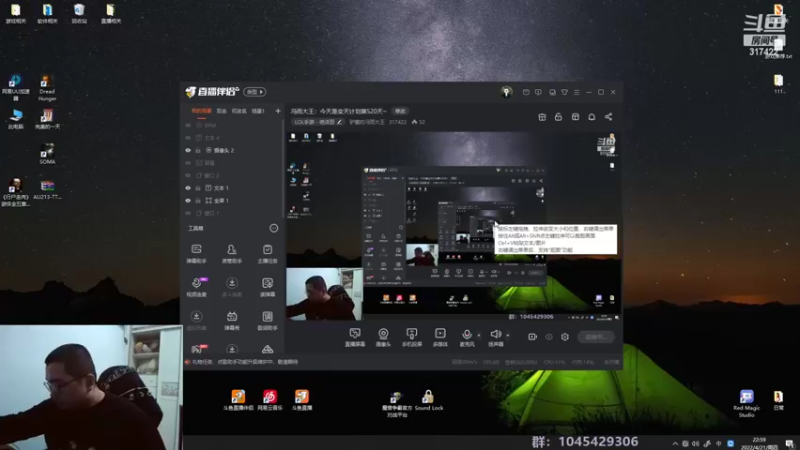Viewport: 800px width, 450px height.
Task: Expand the speaker options arrow
Action: point(507,335)
